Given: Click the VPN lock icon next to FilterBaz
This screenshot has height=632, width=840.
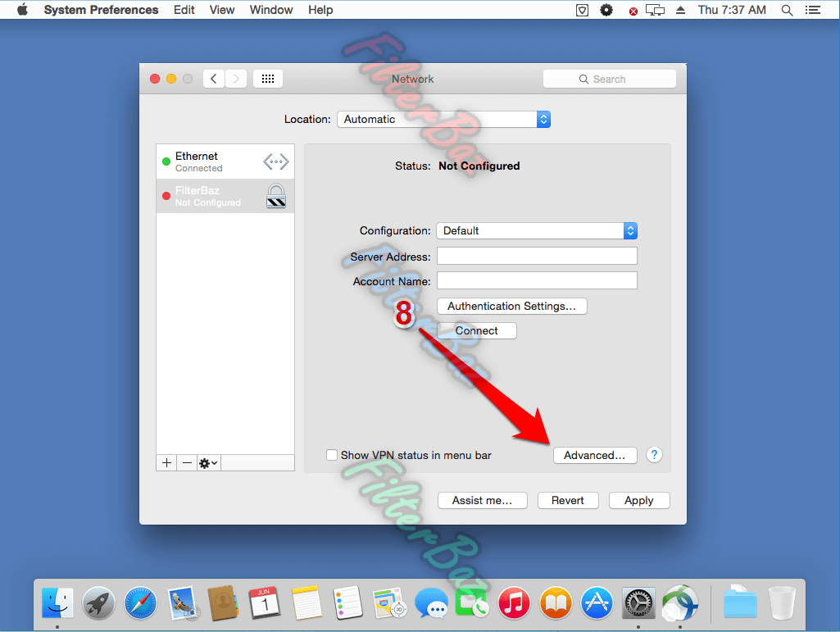Looking at the screenshot, I should pyautogui.click(x=276, y=196).
